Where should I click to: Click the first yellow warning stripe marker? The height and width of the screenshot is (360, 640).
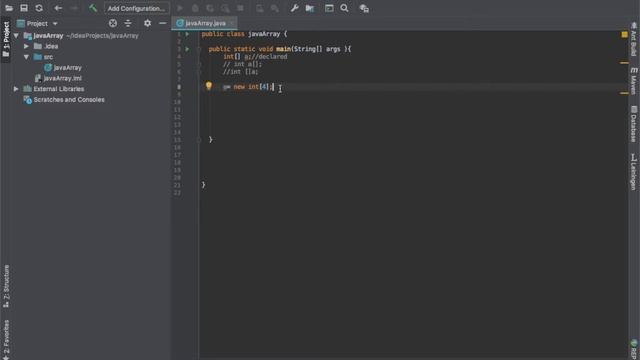click(624, 63)
